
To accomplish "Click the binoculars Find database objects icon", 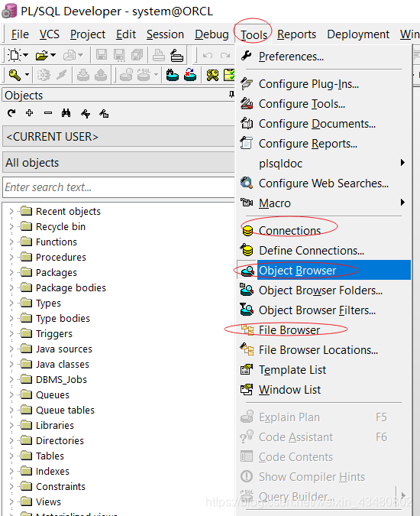I will coord(173,75).
